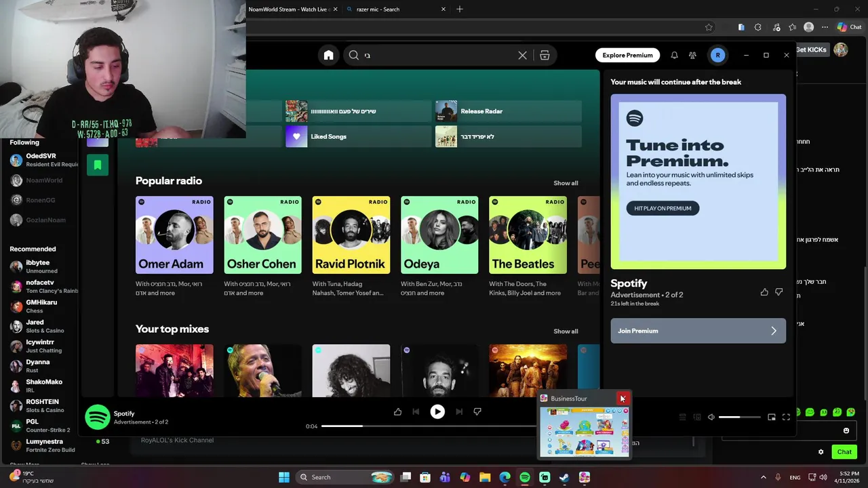Open a new browser tab
The image size is (868, 488).
pos(460,9)
